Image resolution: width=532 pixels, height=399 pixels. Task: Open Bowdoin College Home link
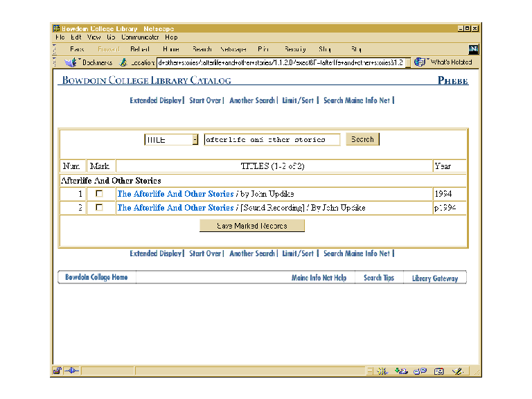click(x=96, y=277)
